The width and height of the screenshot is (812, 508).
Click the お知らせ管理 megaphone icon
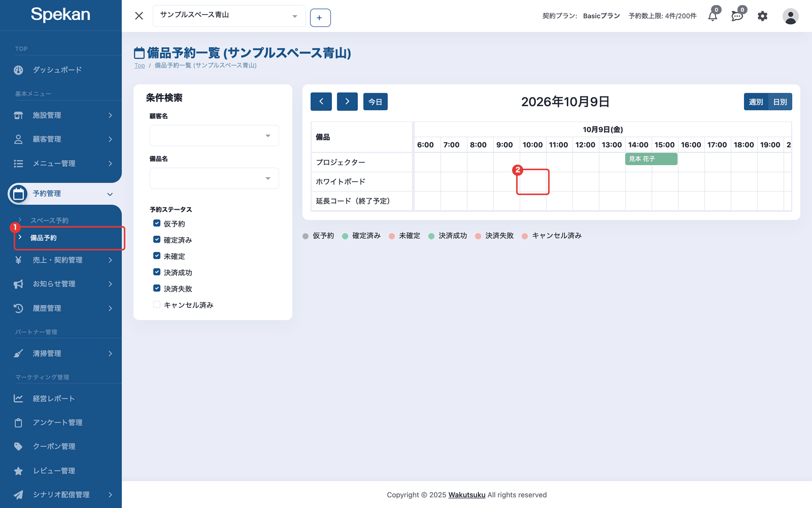pos(18,284)
